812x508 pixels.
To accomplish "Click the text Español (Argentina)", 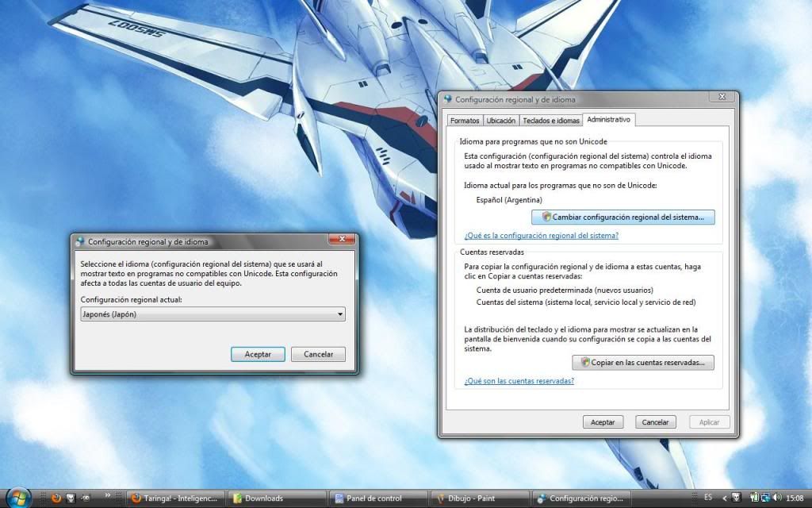I will pyautogui.click(x=509, y=199).
